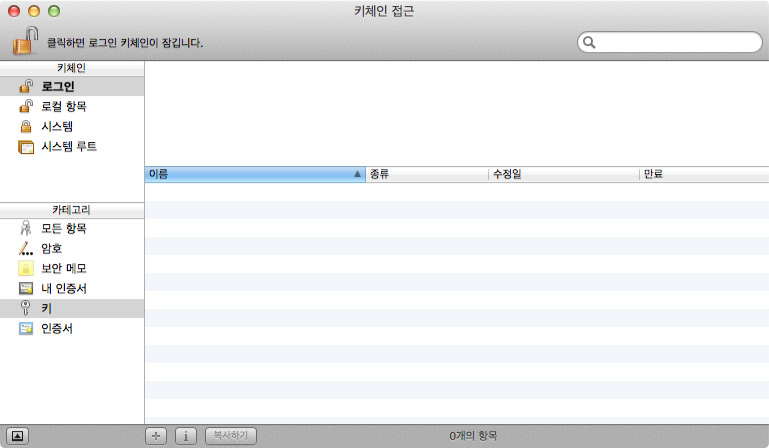The image size is (769, 448).
Task: Select the 키 category
Action: (72, 309)
